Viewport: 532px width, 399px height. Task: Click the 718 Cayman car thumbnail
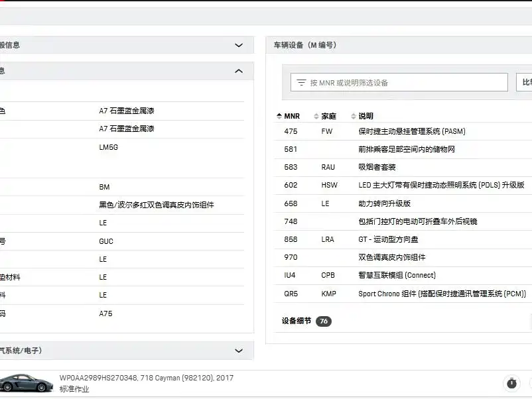click(26, 382)
